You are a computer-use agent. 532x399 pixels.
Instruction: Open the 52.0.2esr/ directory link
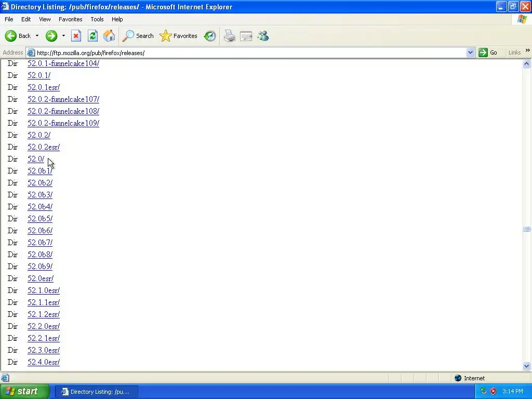coord(44,147)
